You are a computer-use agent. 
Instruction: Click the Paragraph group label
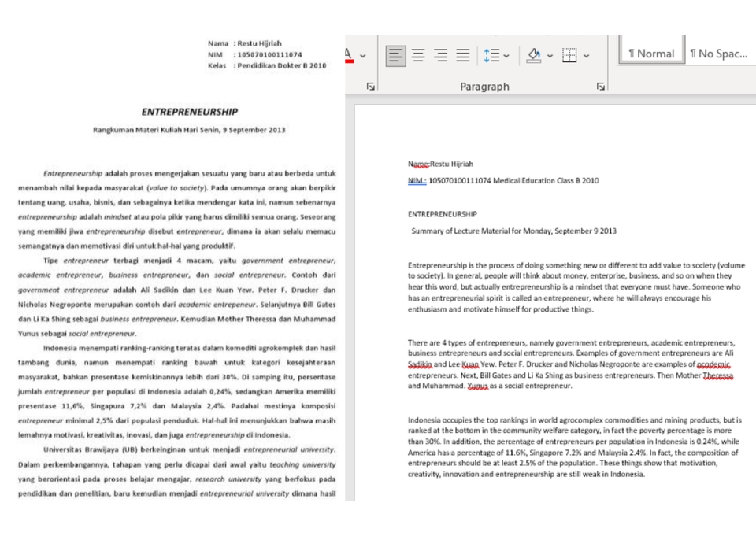(484, 87)
